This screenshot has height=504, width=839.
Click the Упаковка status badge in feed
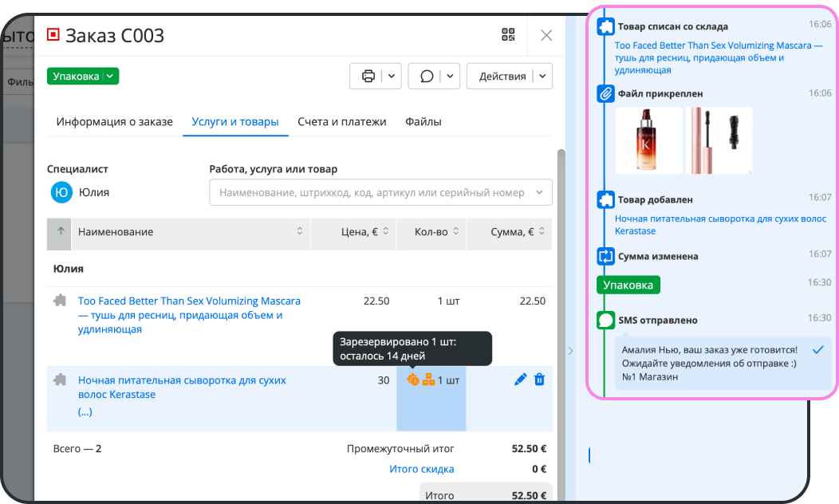628,285
